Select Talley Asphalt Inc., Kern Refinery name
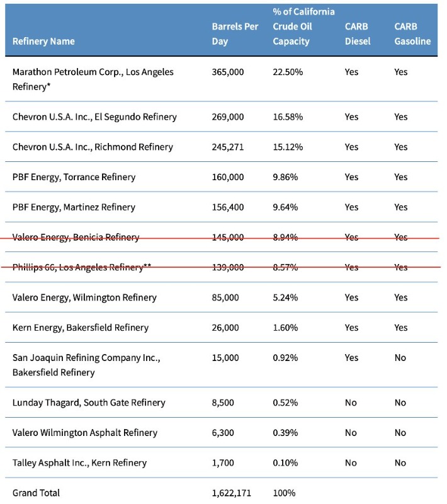This screenshot has width=447, height=504. coord(79,463)
